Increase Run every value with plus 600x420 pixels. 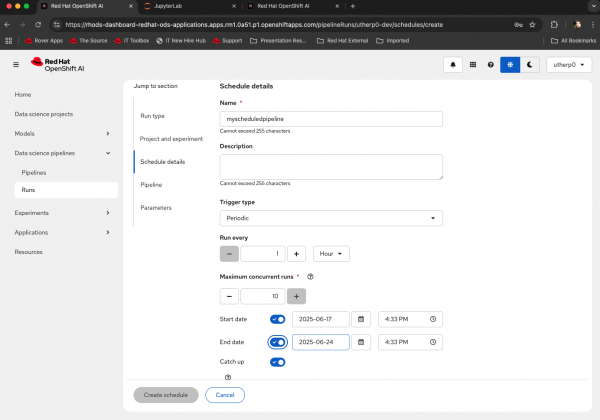tap(297, 254)
